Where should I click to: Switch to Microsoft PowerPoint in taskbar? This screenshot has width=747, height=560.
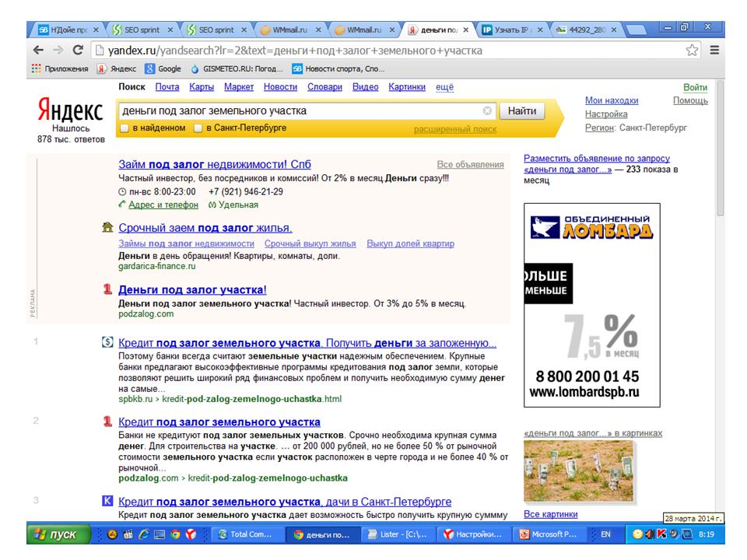[549, 534]
